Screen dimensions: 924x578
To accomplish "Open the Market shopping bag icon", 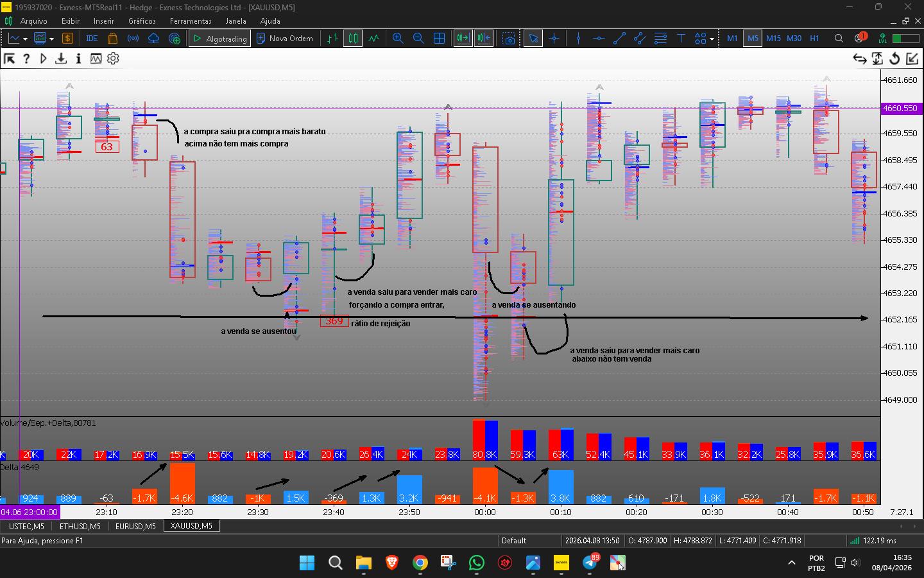I will point(112,39).
